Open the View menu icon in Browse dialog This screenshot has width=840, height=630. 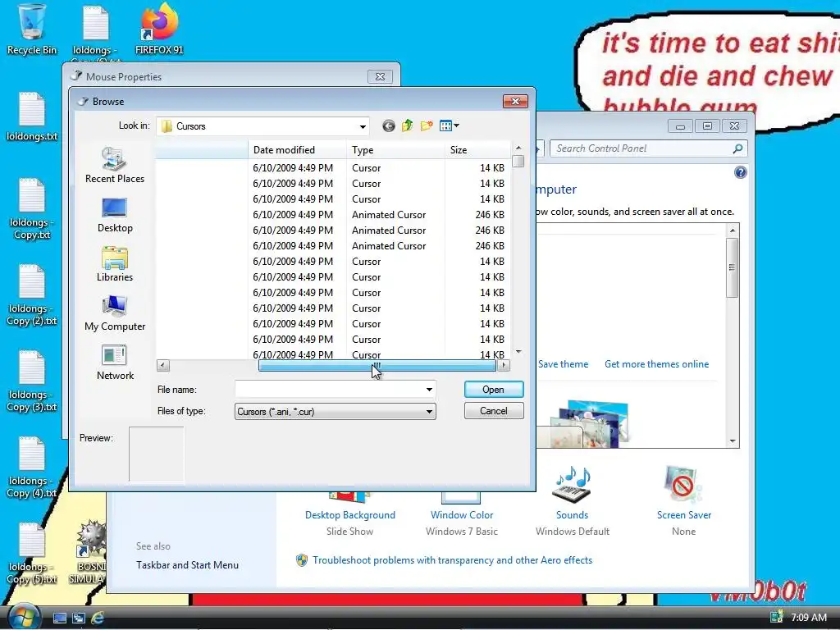(449, 126)
